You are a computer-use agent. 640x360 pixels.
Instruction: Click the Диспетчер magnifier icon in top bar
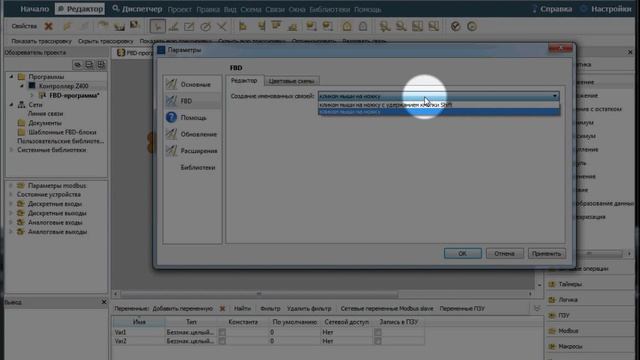[116, 9]
